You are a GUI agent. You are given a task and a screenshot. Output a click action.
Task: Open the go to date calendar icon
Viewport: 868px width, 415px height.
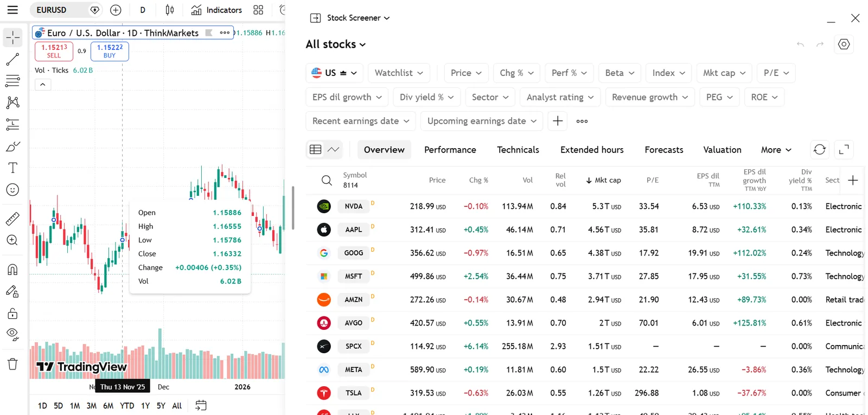click(x=201, y=405)
